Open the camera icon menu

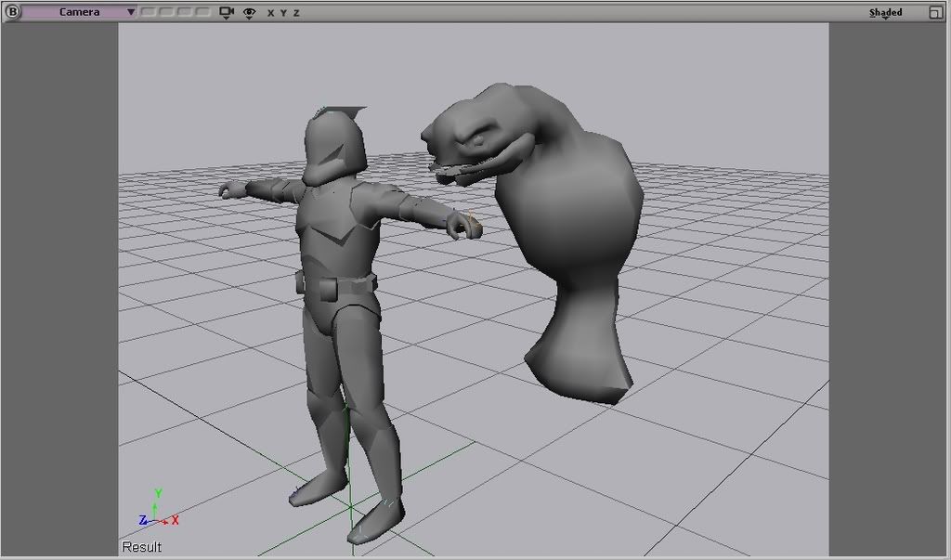click(227, 12)
